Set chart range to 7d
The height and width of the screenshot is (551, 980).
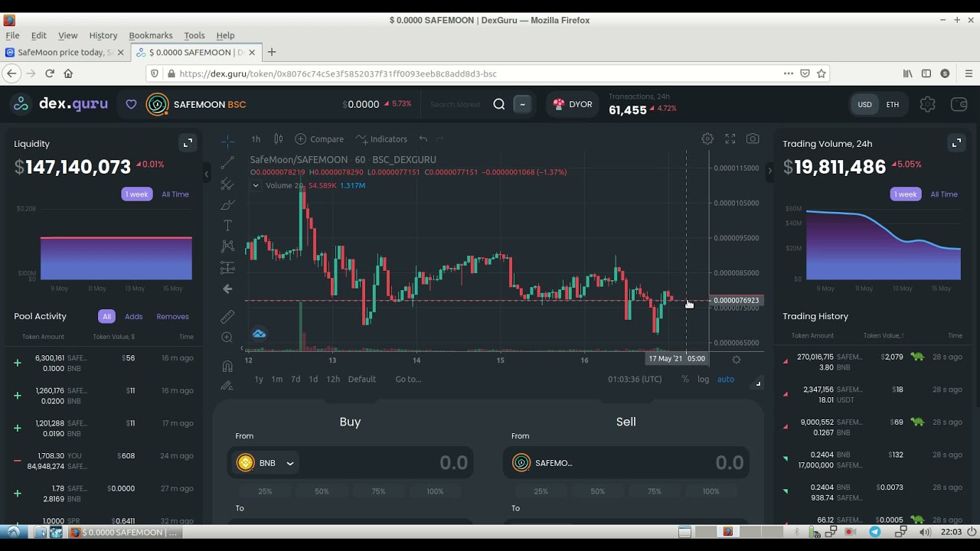coord(296,380)
